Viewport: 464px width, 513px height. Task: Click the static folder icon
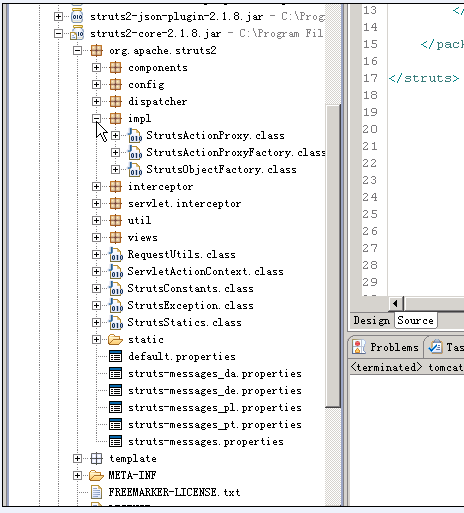(115, 339)
